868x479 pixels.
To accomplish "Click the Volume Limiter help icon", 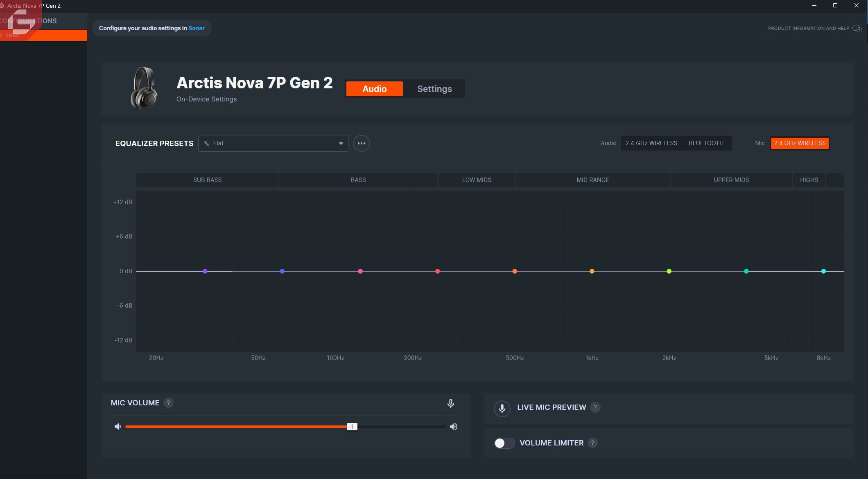I will point(592,443).
